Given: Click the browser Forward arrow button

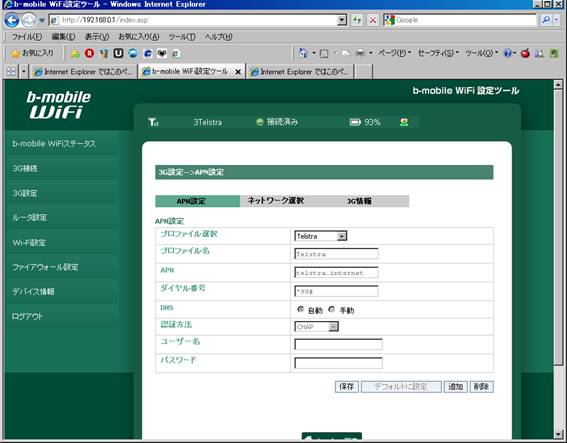Looking at the screenshot, I should [29, 20].
